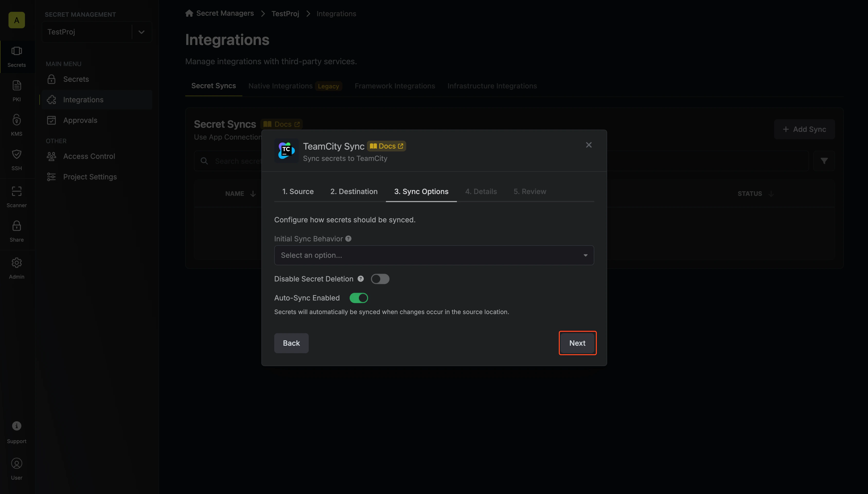Open the Admin gear icon
The image size is (868, 494).
tap(17, 263)
